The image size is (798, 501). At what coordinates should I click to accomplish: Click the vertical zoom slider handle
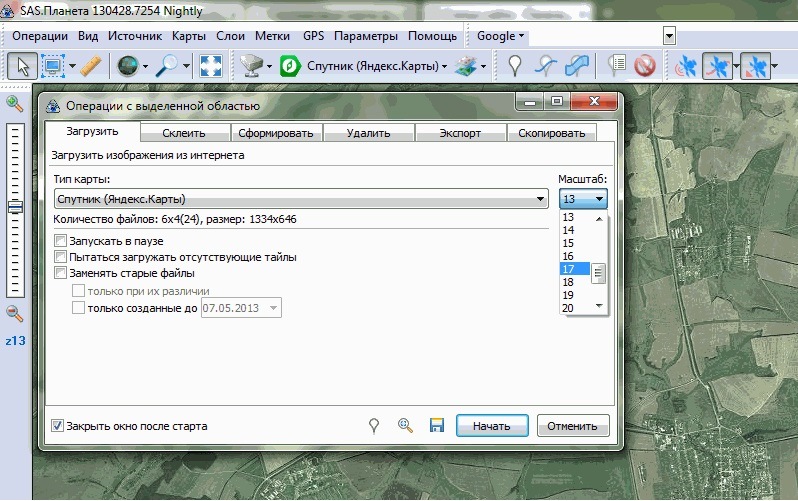15,207
